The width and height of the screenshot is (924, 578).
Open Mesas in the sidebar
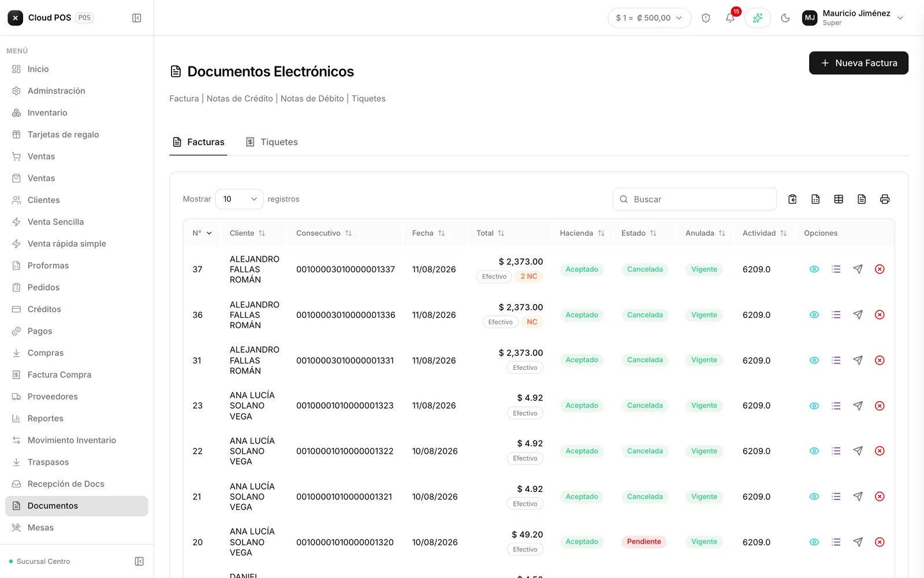point(77,528)
